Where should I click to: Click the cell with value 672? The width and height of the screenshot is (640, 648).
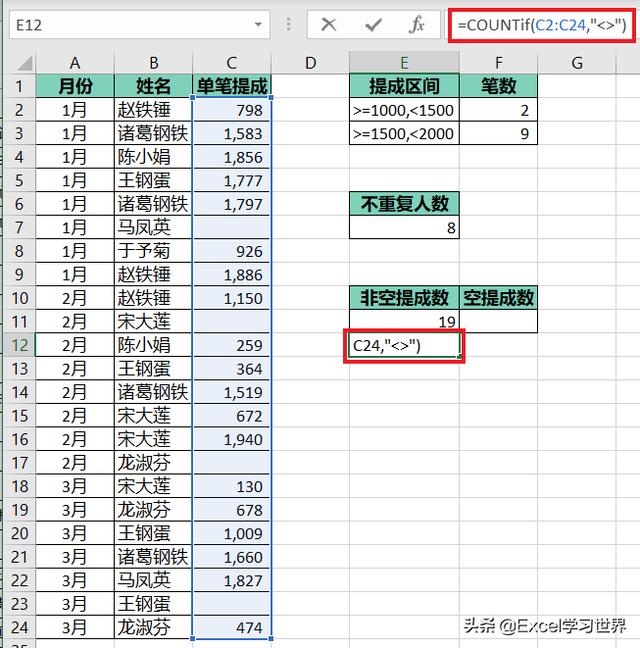(231, 416)
